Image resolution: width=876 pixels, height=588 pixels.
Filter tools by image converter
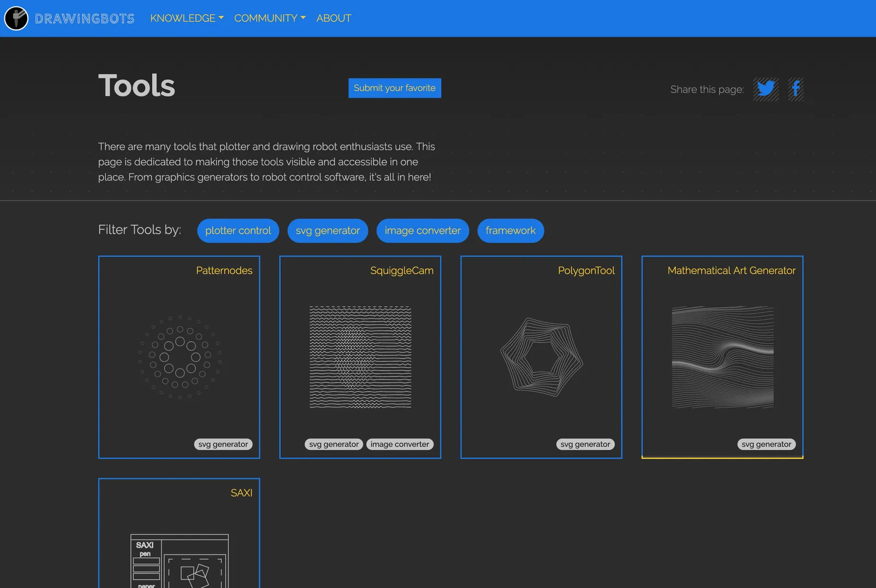tap(423, 230)
